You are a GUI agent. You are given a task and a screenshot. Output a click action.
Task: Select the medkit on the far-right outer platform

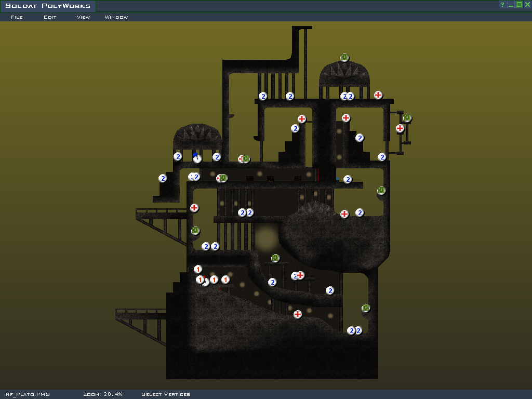pos(400,128)
